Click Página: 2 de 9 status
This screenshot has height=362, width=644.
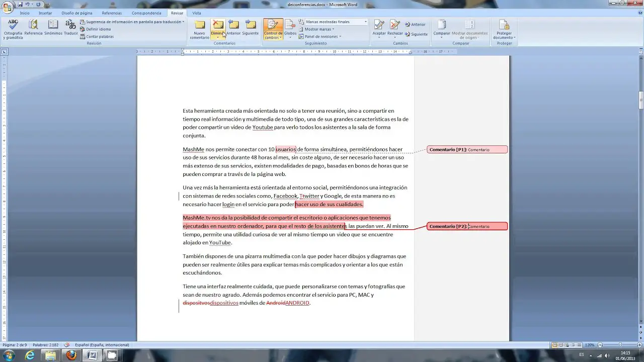[x=15, y=345]
